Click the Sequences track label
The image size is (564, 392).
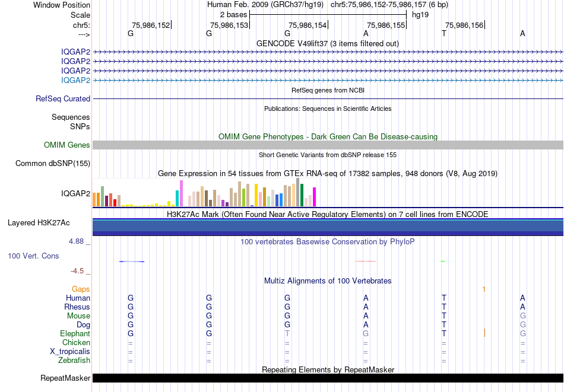click(x=71, y=117)
